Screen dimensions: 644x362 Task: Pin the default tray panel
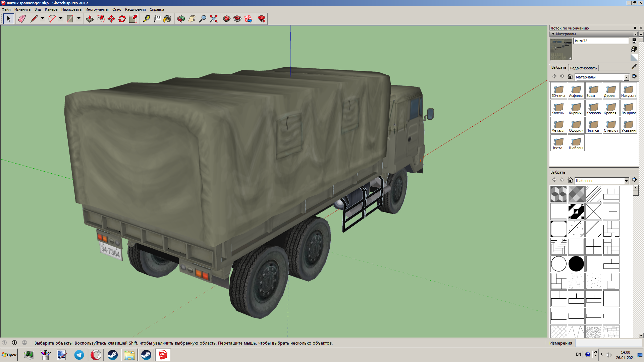pyautogui.click(x=635, y=28)
